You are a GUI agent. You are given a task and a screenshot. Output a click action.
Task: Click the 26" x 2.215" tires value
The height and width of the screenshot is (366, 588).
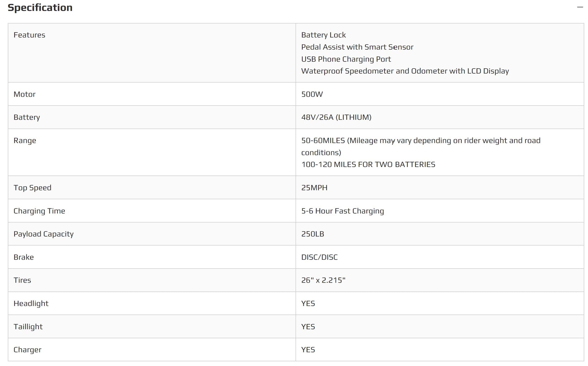pos(323,280)
